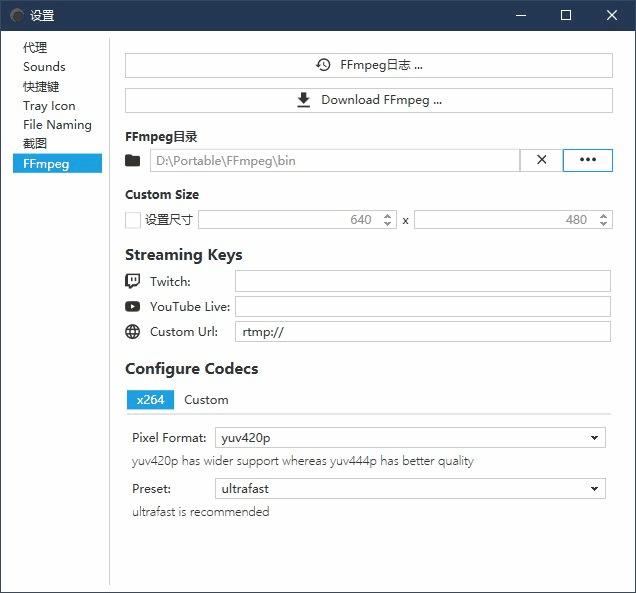Screen dimensions: 636x593
Task: Click the YouTube Live icon
Action: pos(133,307)
